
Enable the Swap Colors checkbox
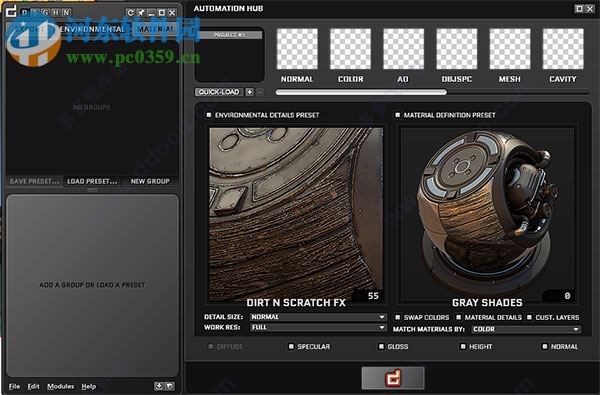(x=398, y=317)
